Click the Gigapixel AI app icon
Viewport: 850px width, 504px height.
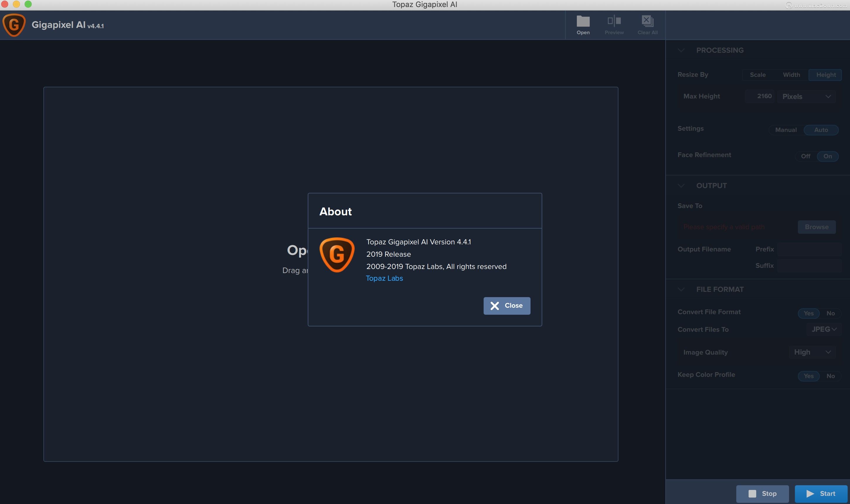(x=13, y=25)
